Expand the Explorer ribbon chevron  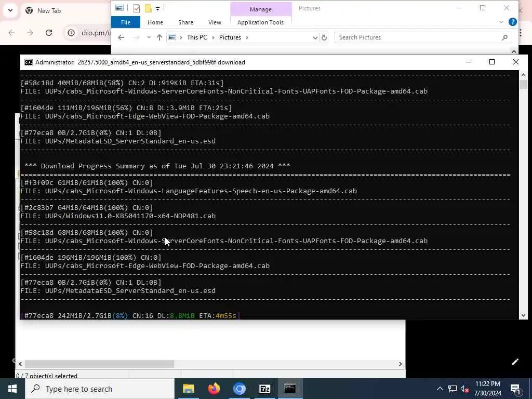tap(501, 22)
